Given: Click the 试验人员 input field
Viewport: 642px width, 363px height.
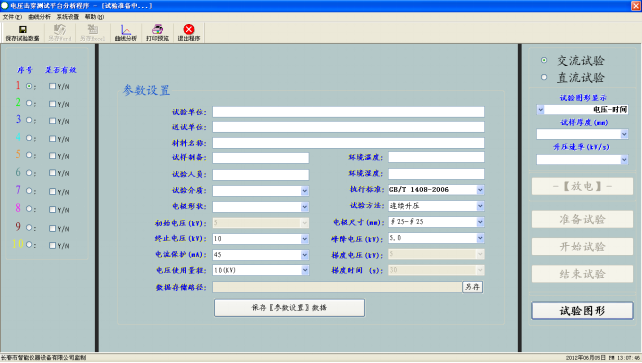Looking at the screenshot, I should tap(261, 175).
